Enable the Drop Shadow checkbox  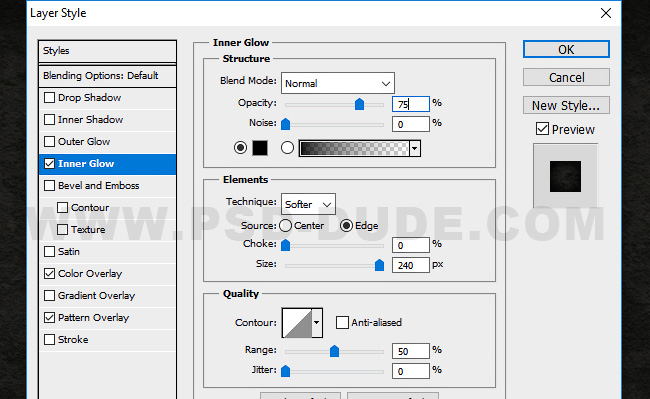point(49,97)
